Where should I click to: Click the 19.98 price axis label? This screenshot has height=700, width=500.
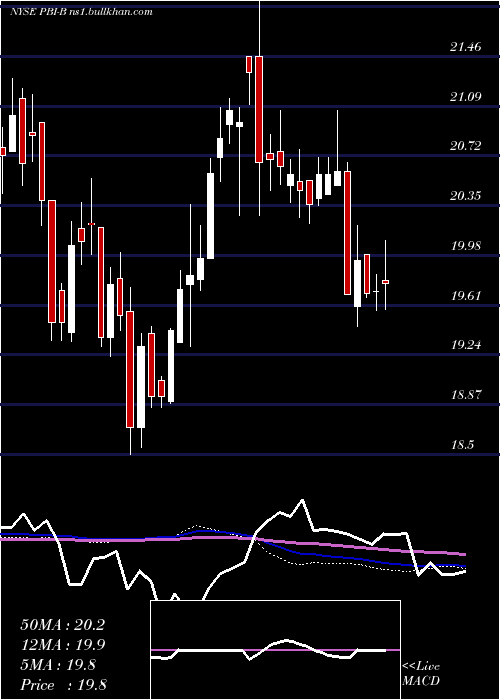[x=466, y=246]
